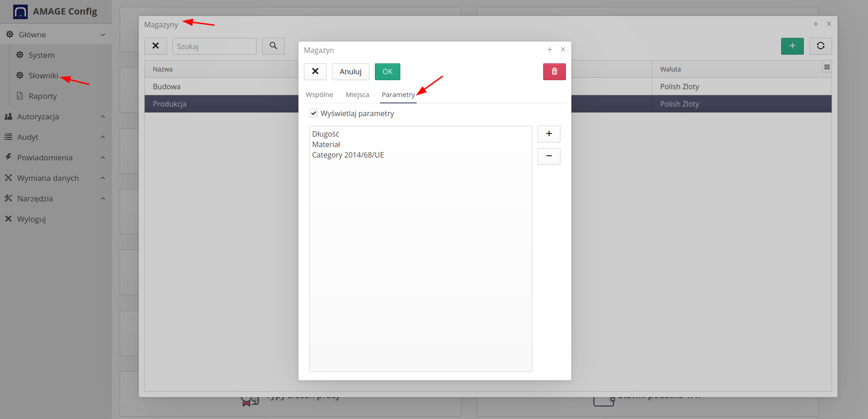Click the Szukaj search input field
The width and height of the screenshot is (868, 419).
click(214, 46)
